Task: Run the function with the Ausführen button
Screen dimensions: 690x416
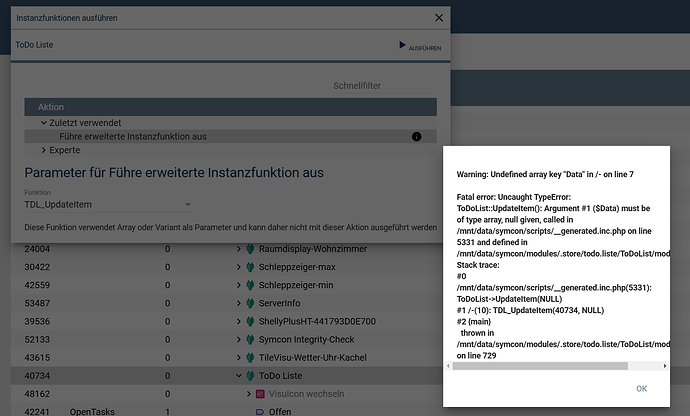Action: click(x=419, y=46)
